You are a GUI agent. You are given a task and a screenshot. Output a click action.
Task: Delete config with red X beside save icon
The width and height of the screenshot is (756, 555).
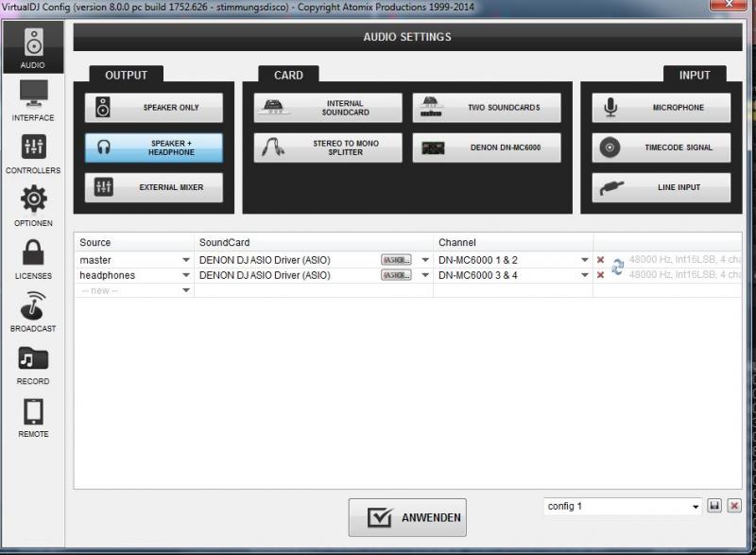click(x=734, y=505)
